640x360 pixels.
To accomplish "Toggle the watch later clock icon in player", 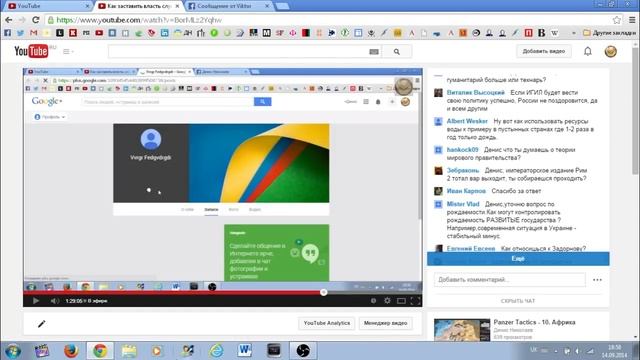I will [x=373, y=301].
